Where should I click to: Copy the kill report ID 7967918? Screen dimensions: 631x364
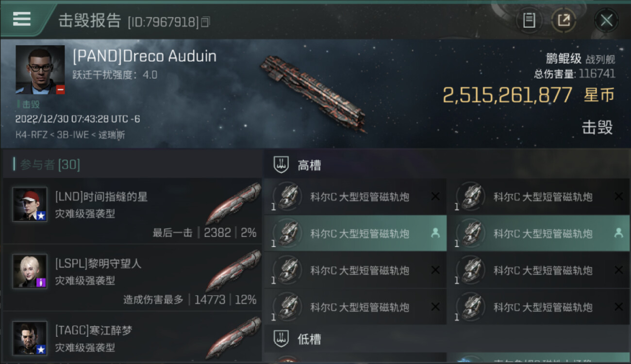(x=205, y=22)
